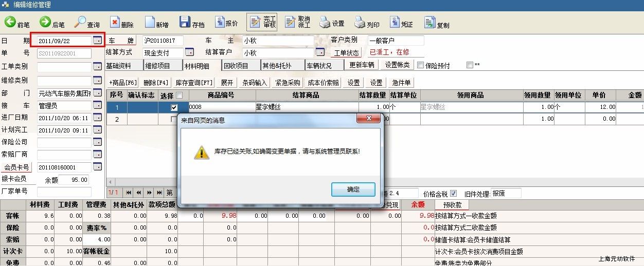This screenshot has height=266, width=644.
Task: Go to next record with 后笔
Action: 45,22
